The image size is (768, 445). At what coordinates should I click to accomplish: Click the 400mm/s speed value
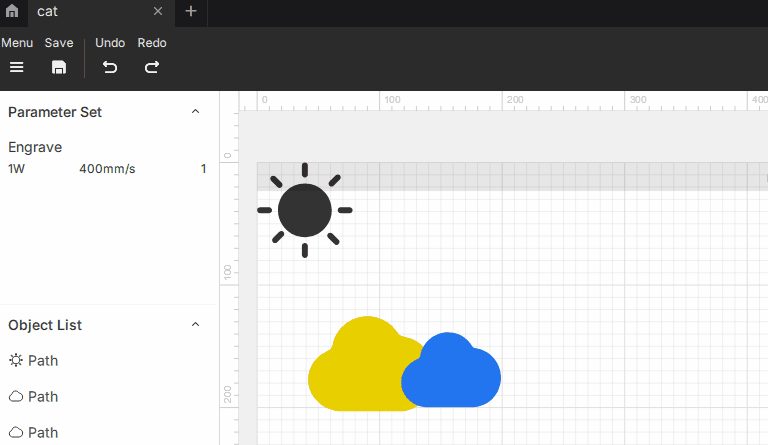tap(107, 169)
